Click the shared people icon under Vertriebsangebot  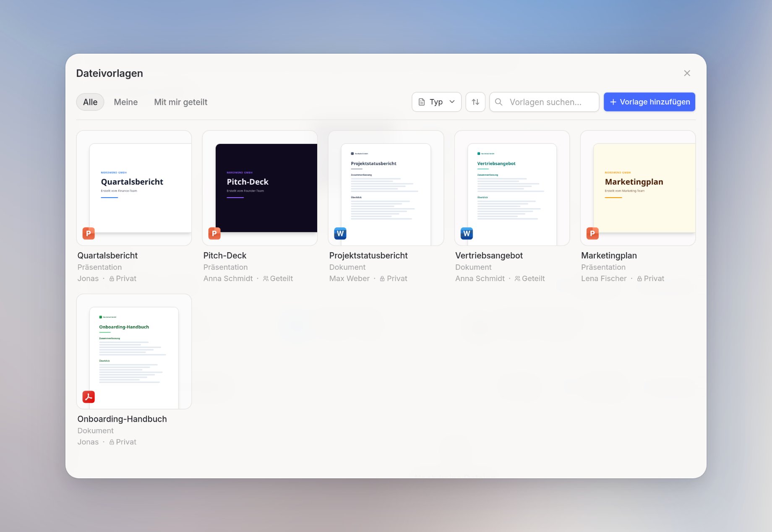pos(517,279)
